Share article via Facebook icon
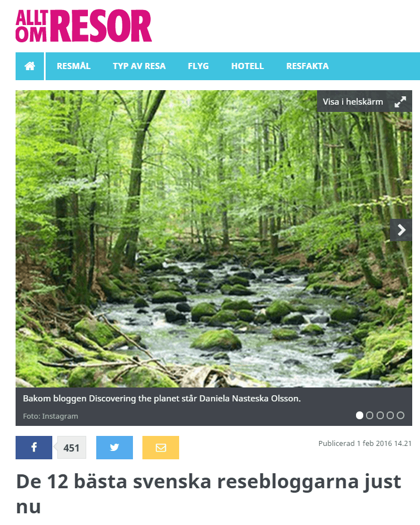The image size is (420, 525). (34, 447)
